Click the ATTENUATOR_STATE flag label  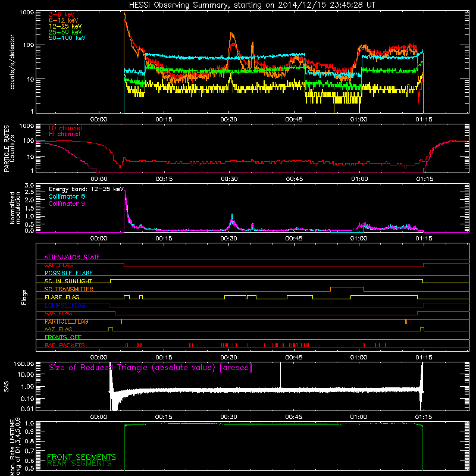tap(72, 257)
